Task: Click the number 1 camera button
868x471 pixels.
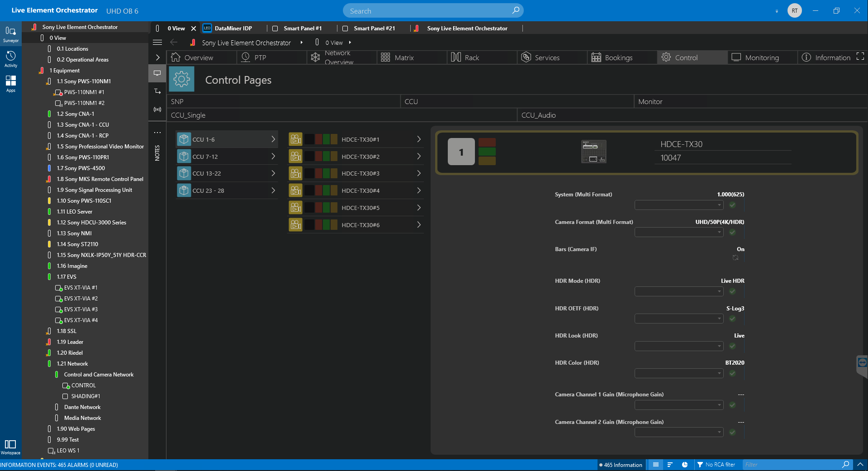Action: tap(461, 152)
